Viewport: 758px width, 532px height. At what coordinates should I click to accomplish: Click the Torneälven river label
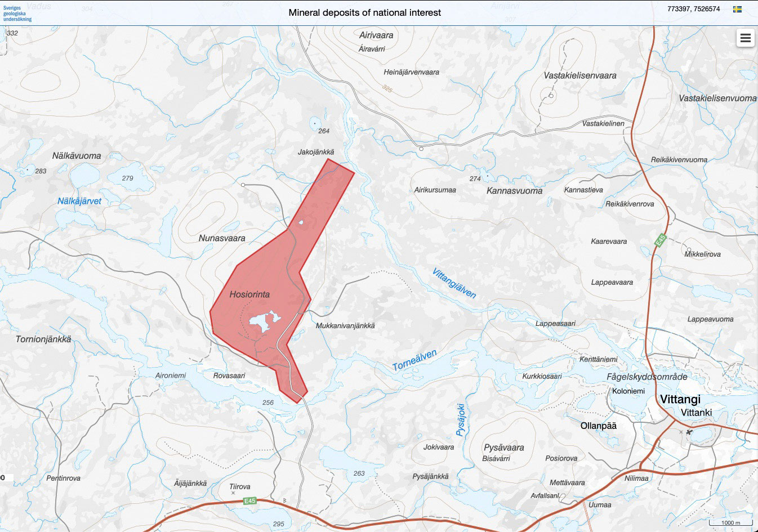pos(414,361)
